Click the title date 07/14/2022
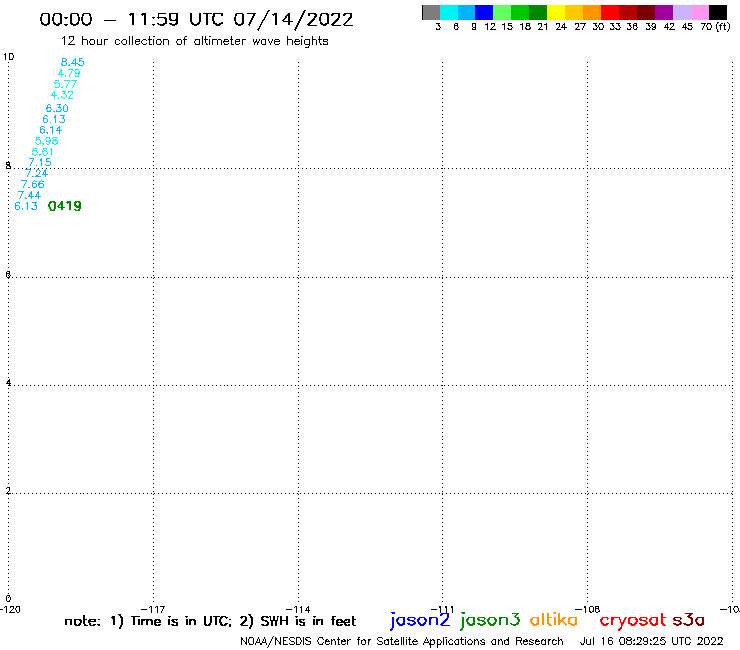This screenshot has height=650, width=740. [293, 20]
